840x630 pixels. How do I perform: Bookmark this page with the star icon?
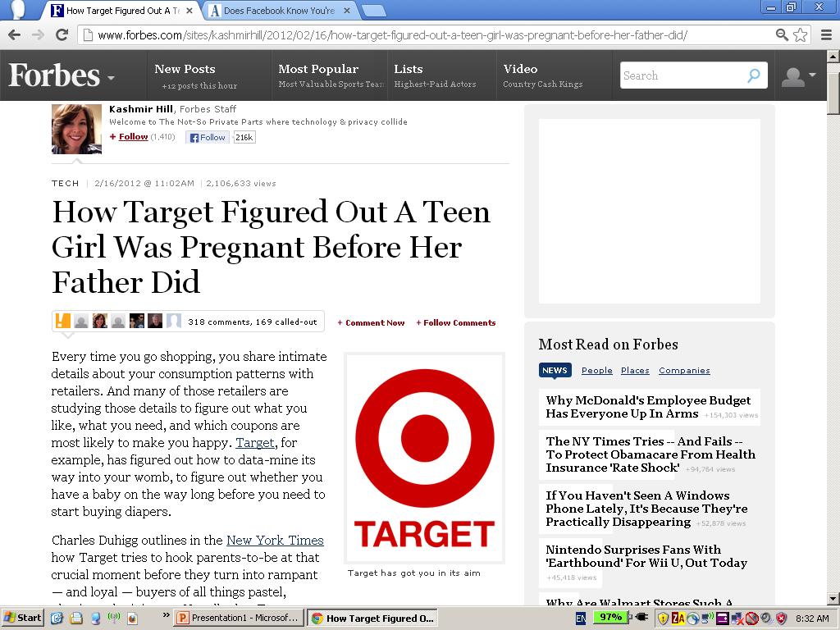tap(801, 35)
